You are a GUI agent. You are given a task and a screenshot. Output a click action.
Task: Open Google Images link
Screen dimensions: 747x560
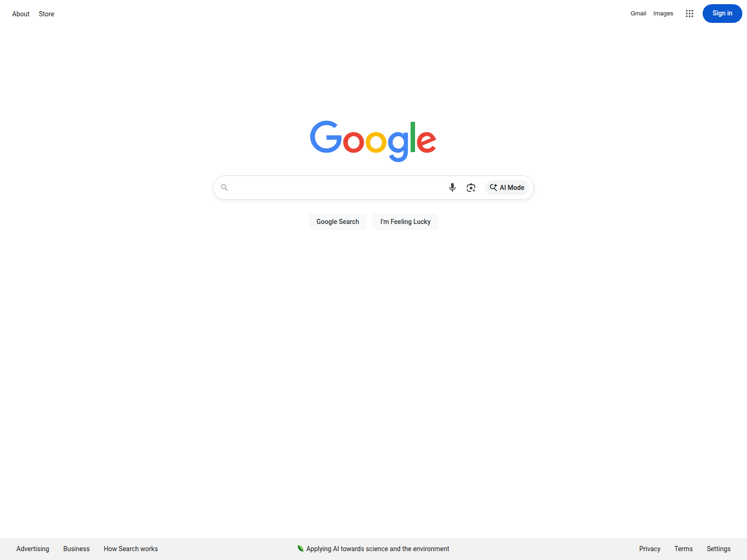point(663,14)
